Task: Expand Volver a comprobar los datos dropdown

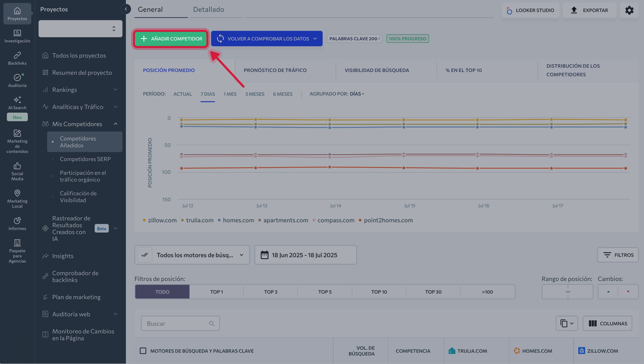Action: pos(315,38)
